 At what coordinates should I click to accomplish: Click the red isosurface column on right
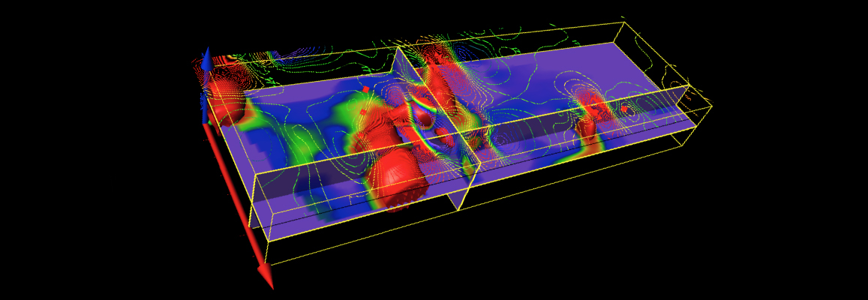point(593,120)
